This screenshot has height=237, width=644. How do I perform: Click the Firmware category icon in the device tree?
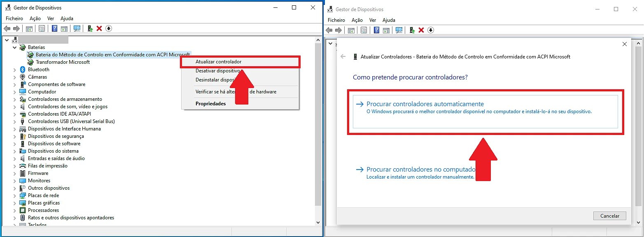(x=23, y=173)
